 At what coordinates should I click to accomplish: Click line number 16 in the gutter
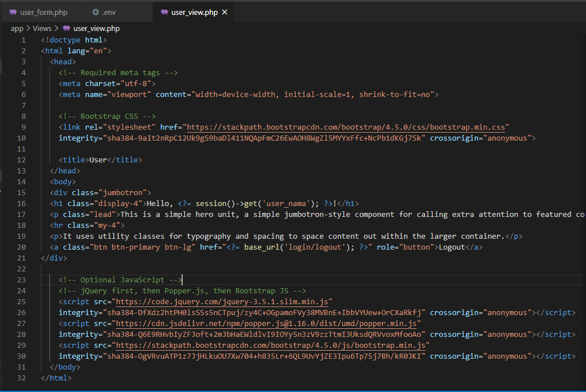(21, 204)
